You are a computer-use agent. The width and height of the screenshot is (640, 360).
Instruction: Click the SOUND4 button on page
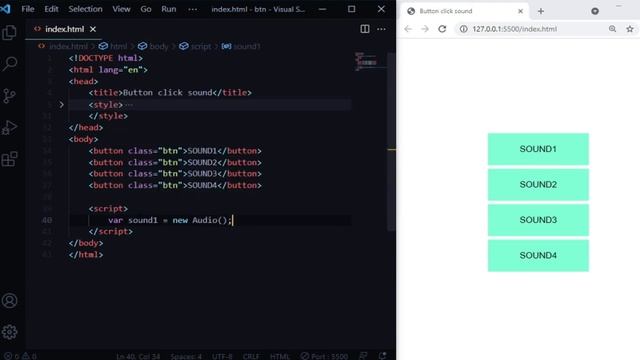538,256
